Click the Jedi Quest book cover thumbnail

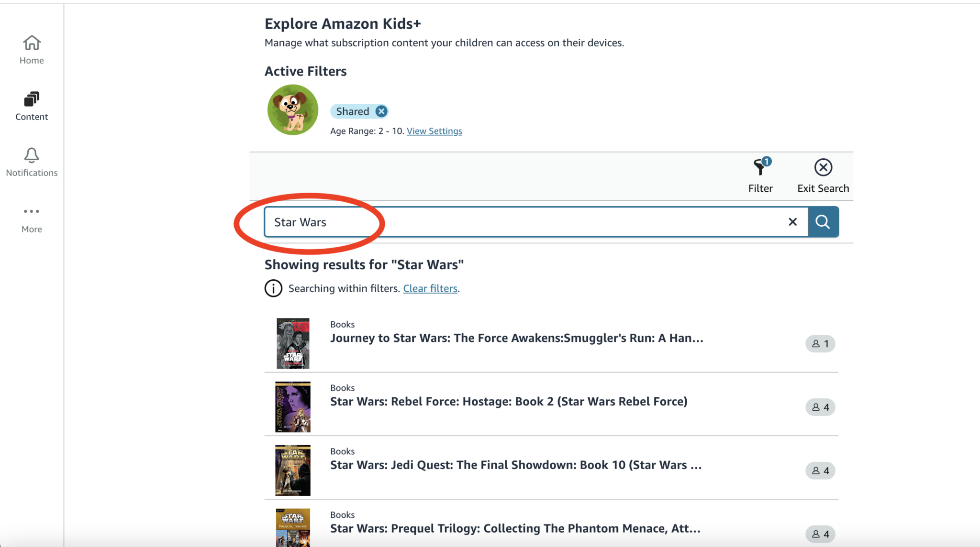tap(293, 470)
